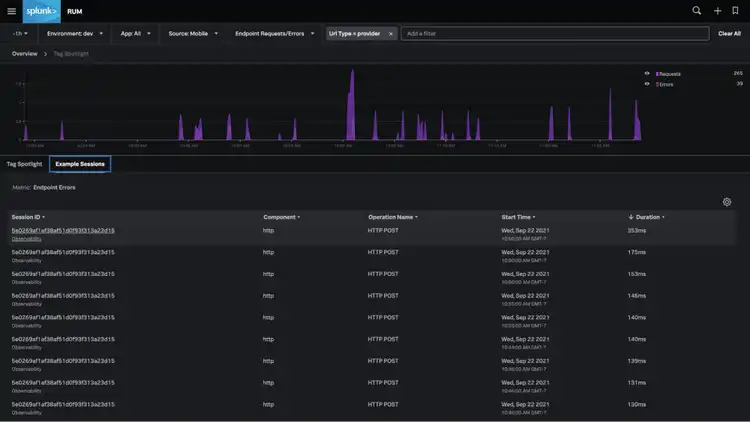Go to Overview breadcrumb
Screen dimensions: 750x422
point(24,53)
